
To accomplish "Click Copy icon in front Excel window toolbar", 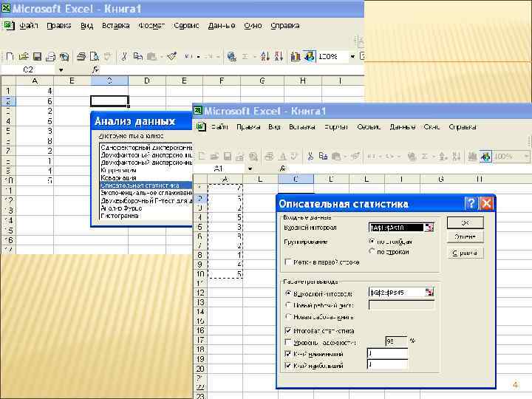I will [323, 156].
